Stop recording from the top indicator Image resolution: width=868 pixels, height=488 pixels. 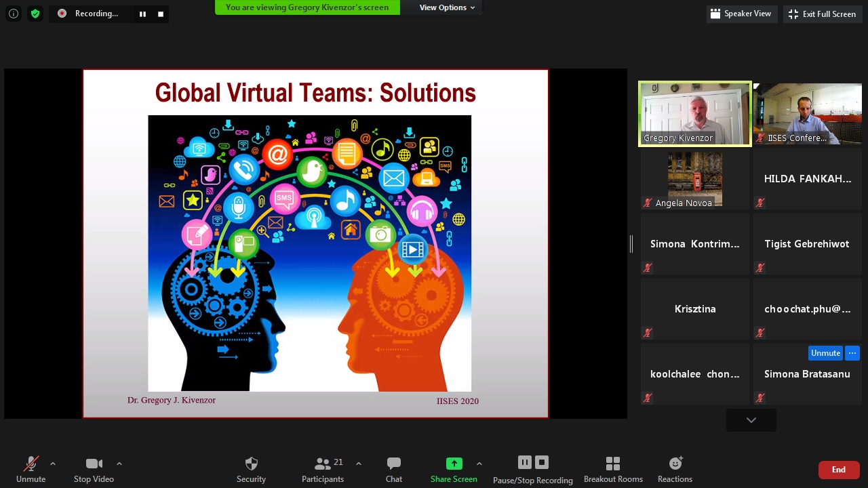pyautogui.click(x=161, y=14)
